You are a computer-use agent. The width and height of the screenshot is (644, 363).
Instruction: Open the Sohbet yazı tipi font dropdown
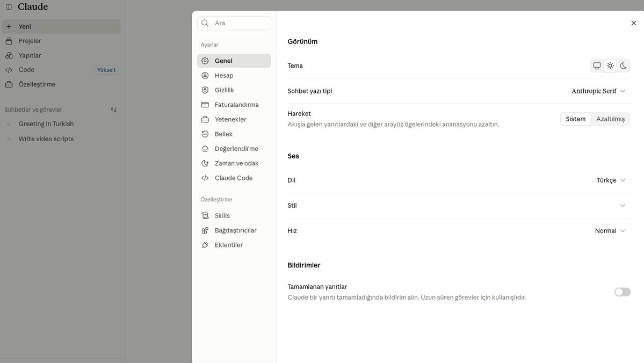598,91
